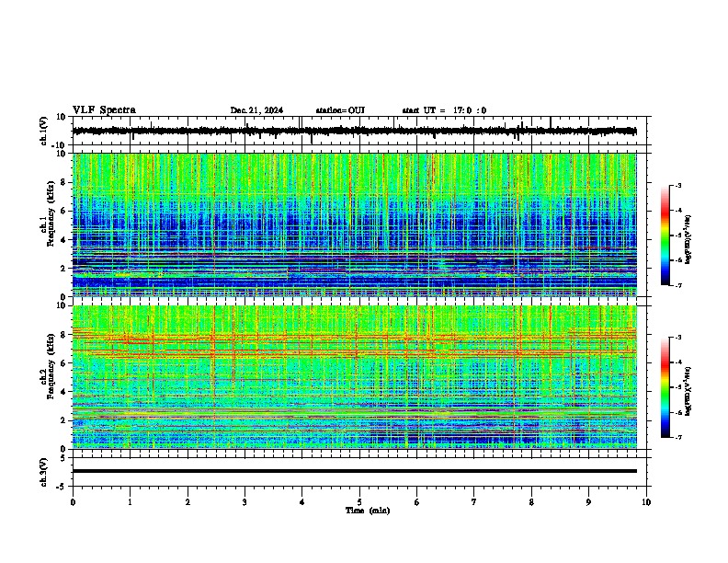This screenshot has height=563, width=728.
Task: Click the ch.2 color scale log(PSD) label
Action: click(x=688, y=392)
